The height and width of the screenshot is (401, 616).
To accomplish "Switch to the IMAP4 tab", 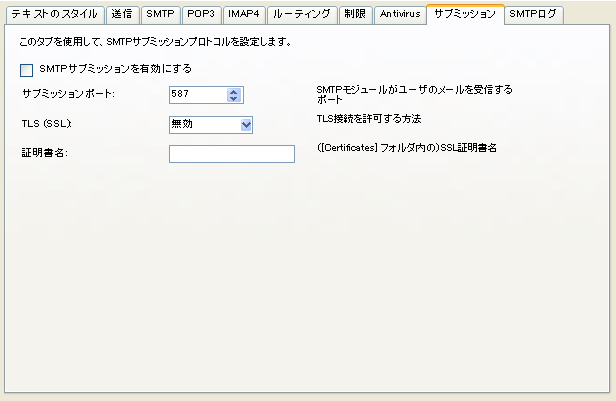I will tap(244, 15).
